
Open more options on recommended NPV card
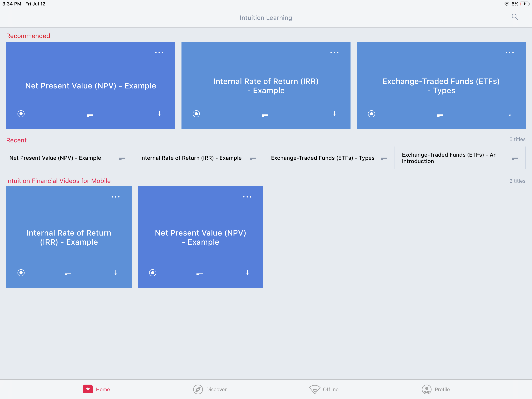pos(159,53)
